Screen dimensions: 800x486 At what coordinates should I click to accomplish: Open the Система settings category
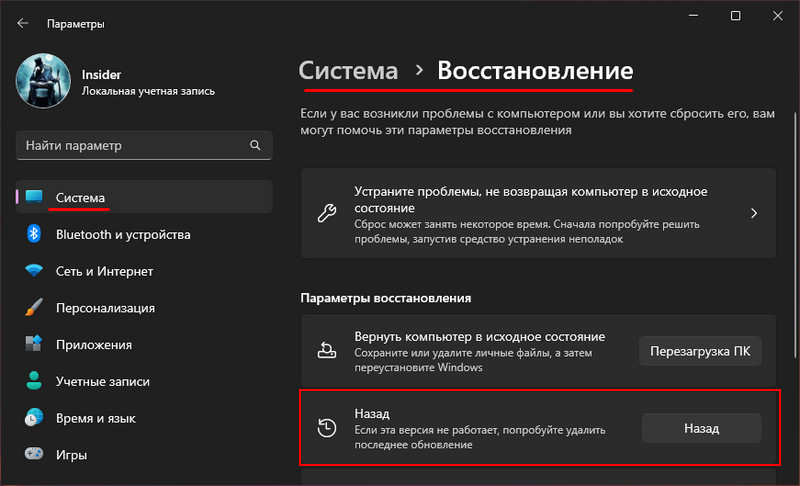click(x=144, y=197)
